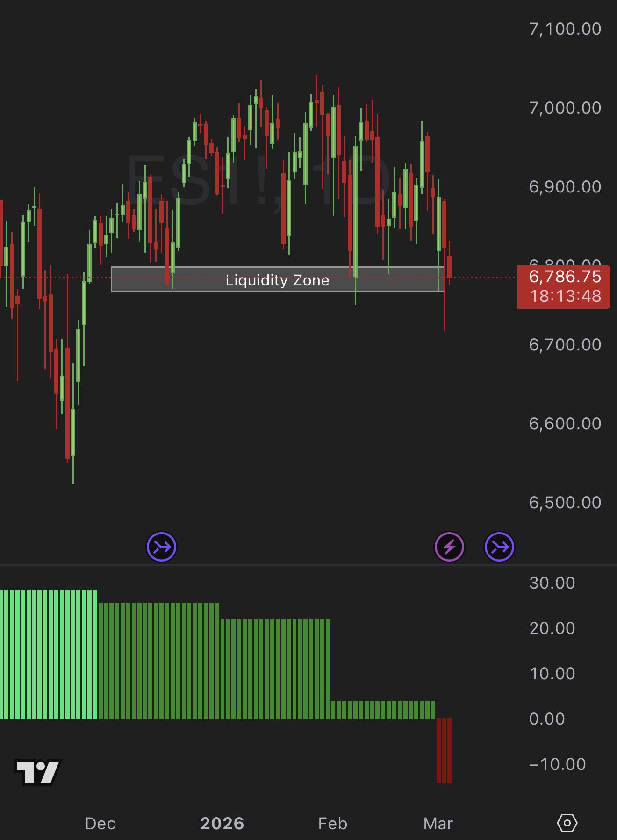Open chart settings hexagon icon
This screenshot has height=840, width=617.
pyautogui.click(x=567, y=823)
